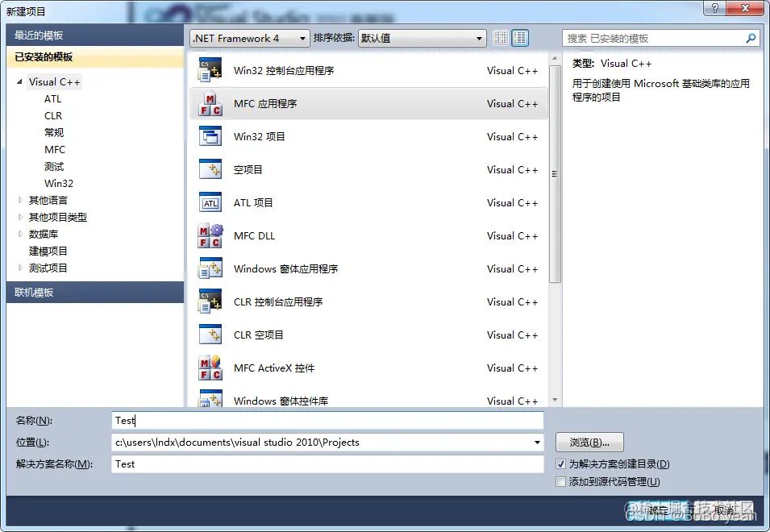Select 建模项目 in the tree

pos(48,251)
